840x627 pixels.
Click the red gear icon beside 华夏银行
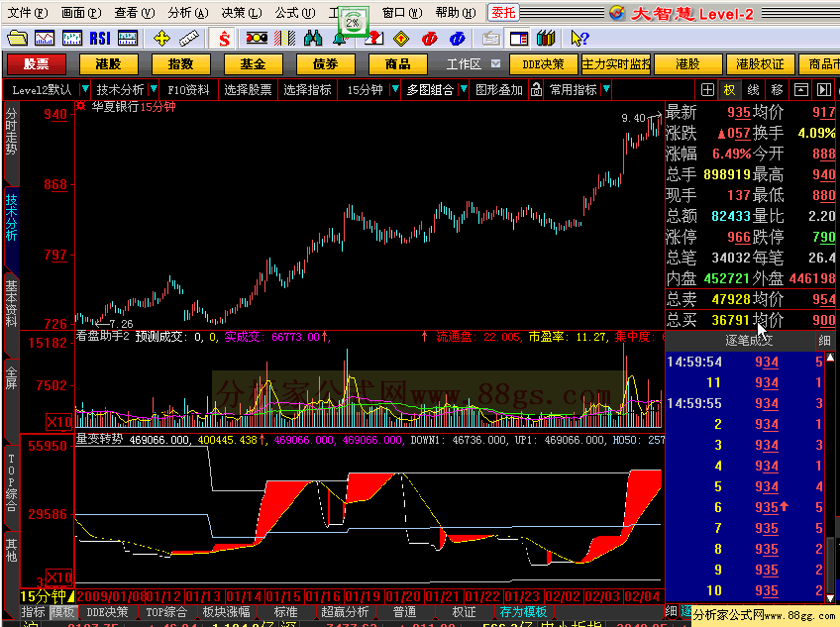[x=81, y=106]
